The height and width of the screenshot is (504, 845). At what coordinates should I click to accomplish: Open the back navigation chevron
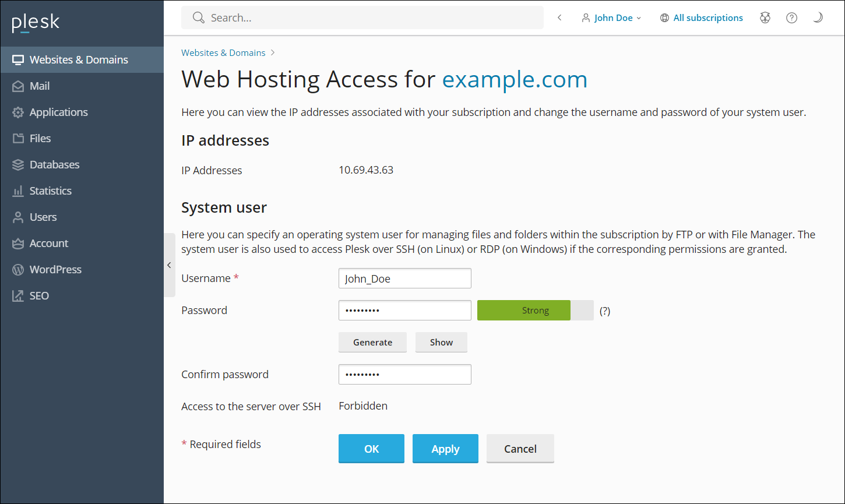559,17
